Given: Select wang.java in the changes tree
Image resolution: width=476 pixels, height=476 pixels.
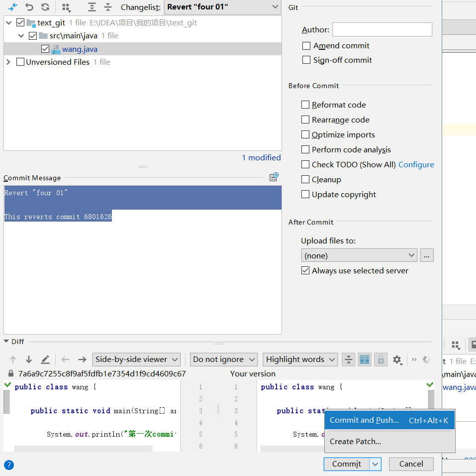Looking at the screenshot, I should tap(143, 49).
